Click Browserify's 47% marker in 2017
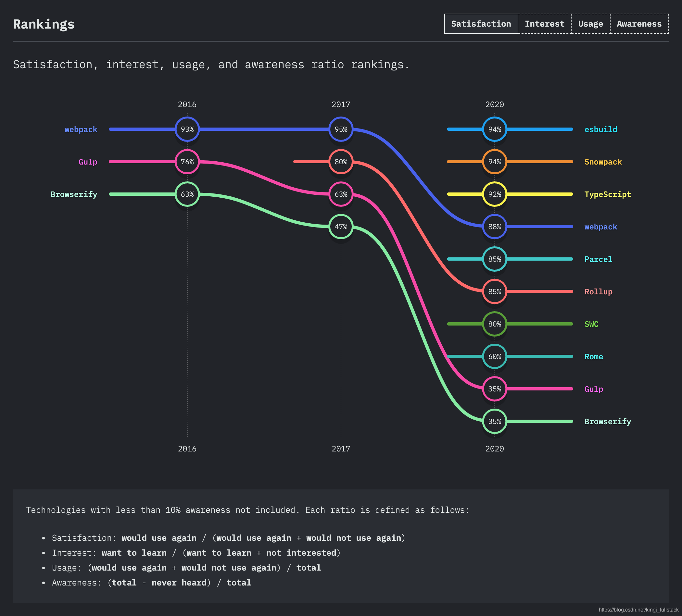 tap(341, 227)
